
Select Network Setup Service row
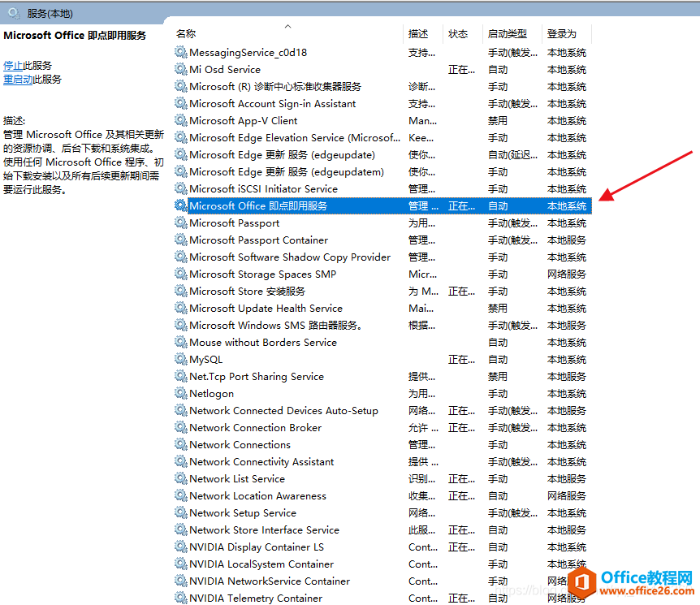pos(382,513)
